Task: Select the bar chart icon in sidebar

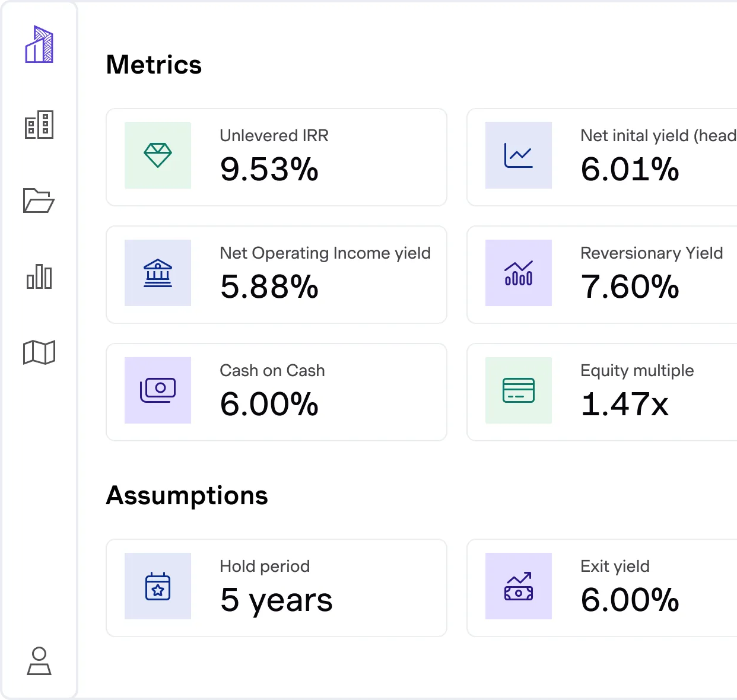Action: 39,276
